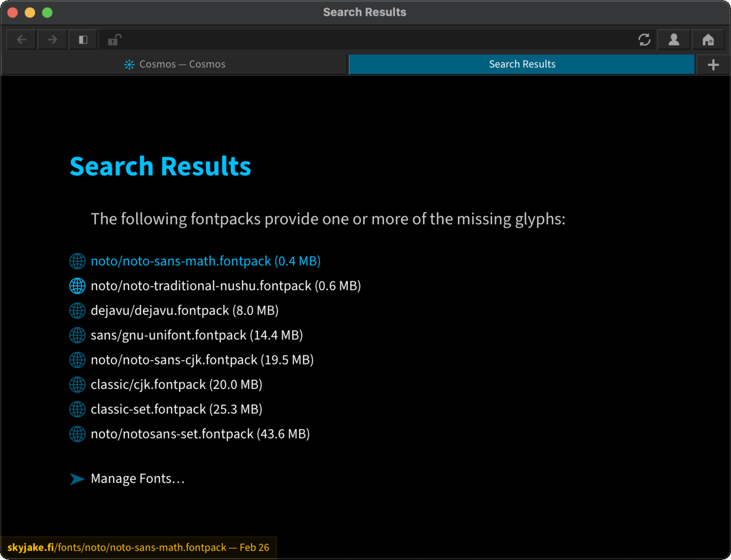Select the Search Results tab
Image resolution: width=731 pixels, height=560 pixels.
tap(522, 64)
